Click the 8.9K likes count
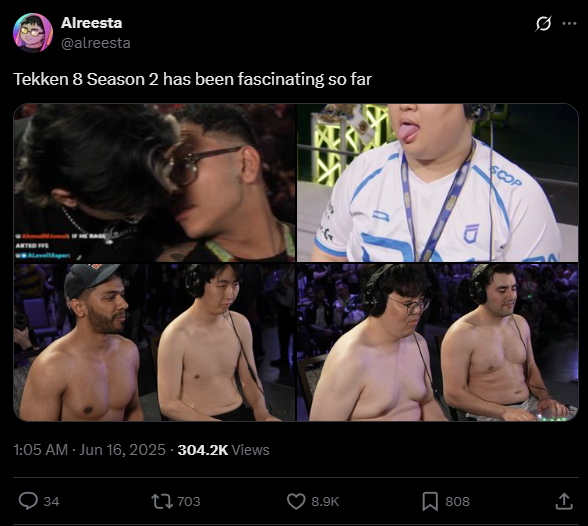588x526 pixels. [325, 502]
